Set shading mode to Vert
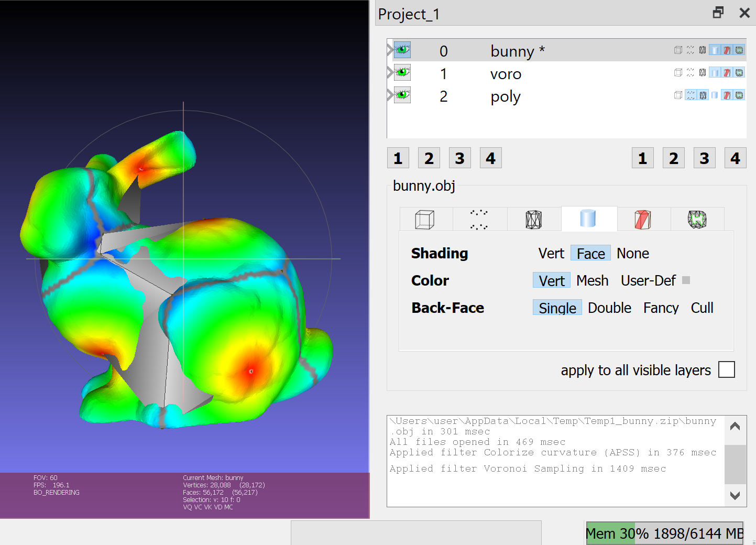This screenshot has height=545, width=756. [x=551, y=253]
